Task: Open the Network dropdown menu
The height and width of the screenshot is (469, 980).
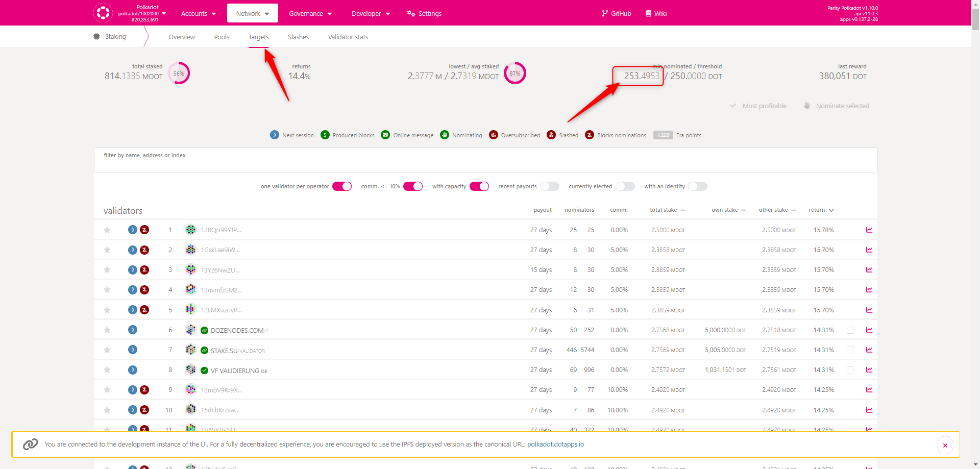Action: tap(253, 13)
